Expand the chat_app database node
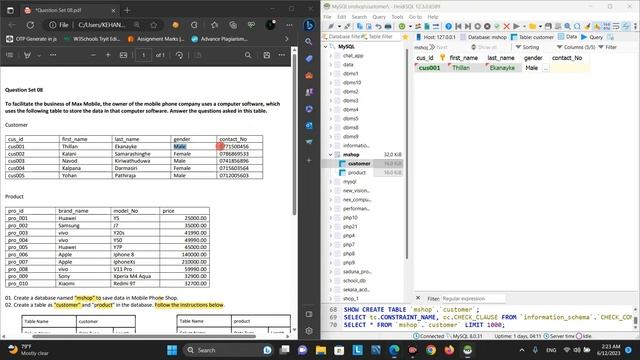 click(x=331, y=56)
